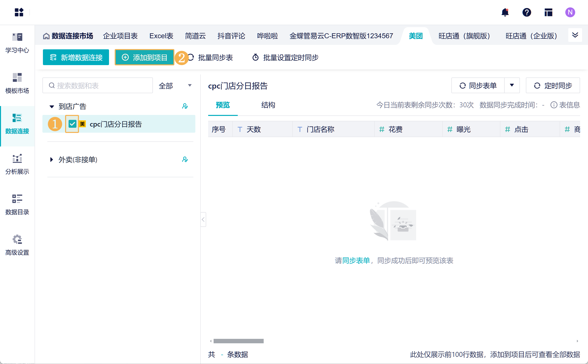588x364 pixels.
Task: Click the horizontal scrollbar thumb
Action: click(x=239, y=341)
